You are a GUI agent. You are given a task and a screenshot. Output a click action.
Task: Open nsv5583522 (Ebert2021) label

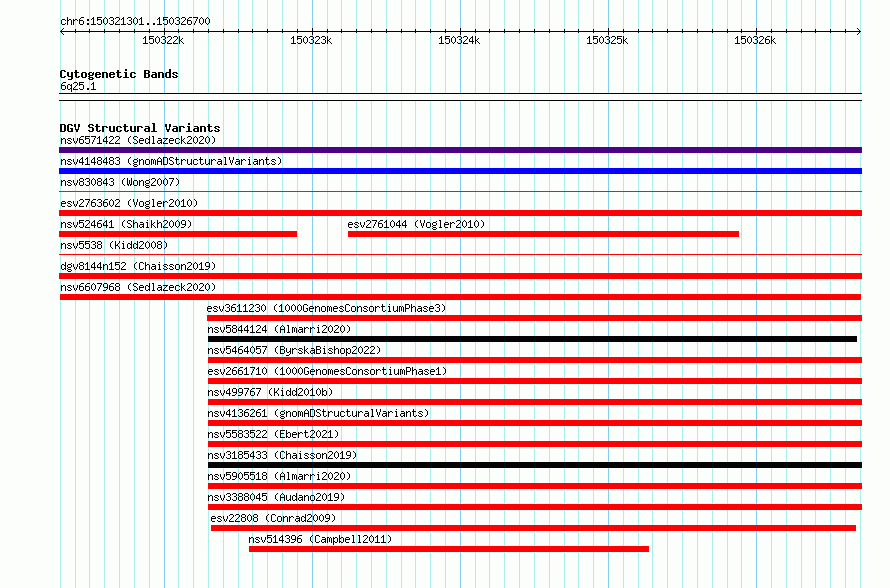pyautogui.click(x=273, y=434)
